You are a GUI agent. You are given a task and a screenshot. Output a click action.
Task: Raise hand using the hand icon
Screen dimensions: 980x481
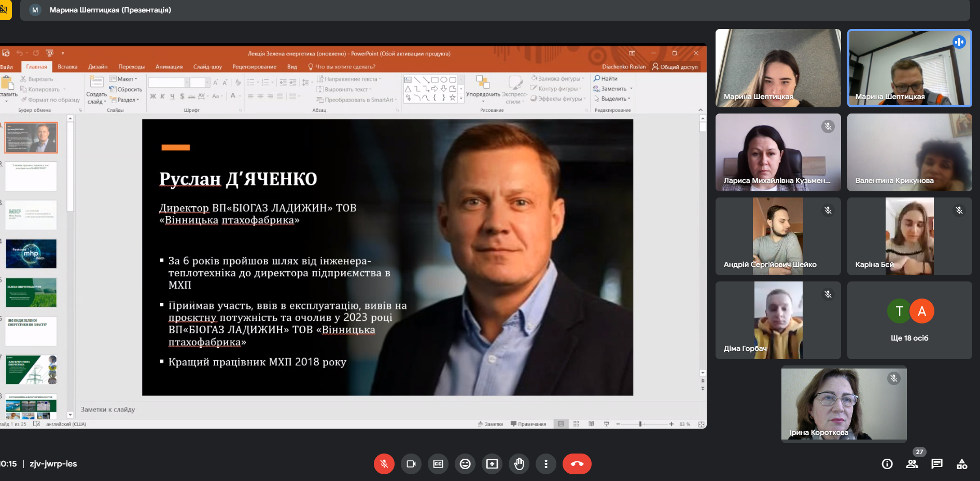[519, 464]
